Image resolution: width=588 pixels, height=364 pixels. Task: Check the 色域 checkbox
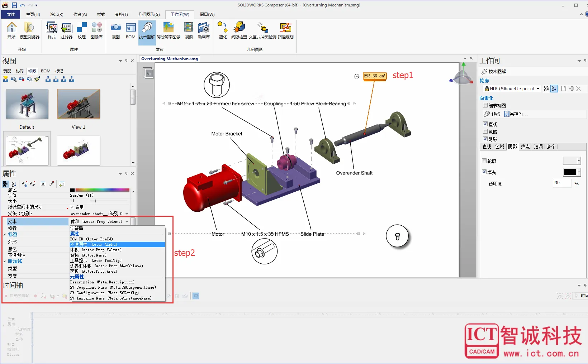point(485,131)
